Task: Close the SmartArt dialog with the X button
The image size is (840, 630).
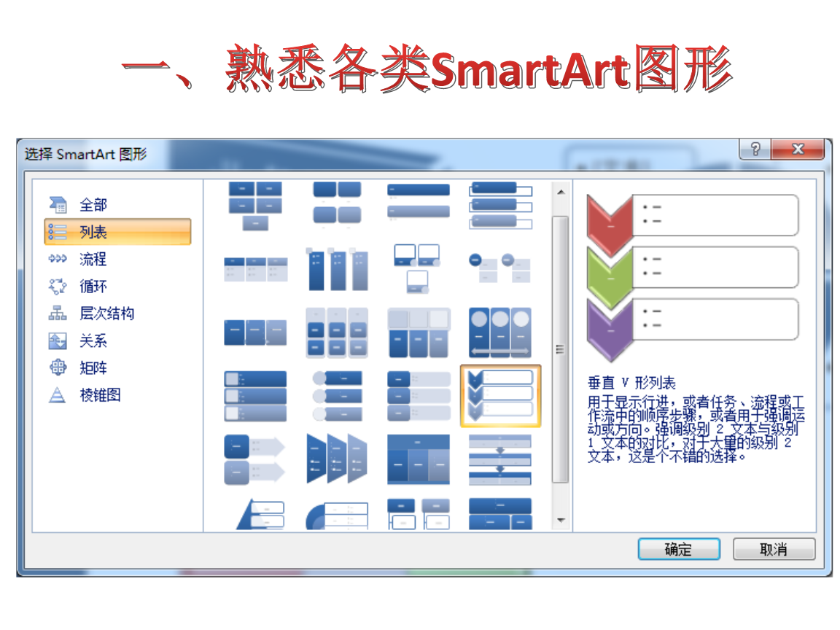Action: pyautogui.click(x=797, y=149)
